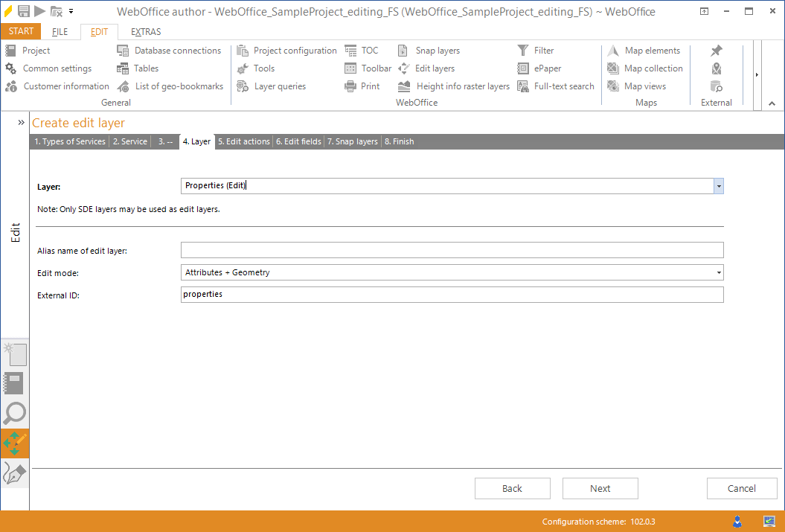
Task: Expand the Edit mode dropdown
Action: [718, 273]
